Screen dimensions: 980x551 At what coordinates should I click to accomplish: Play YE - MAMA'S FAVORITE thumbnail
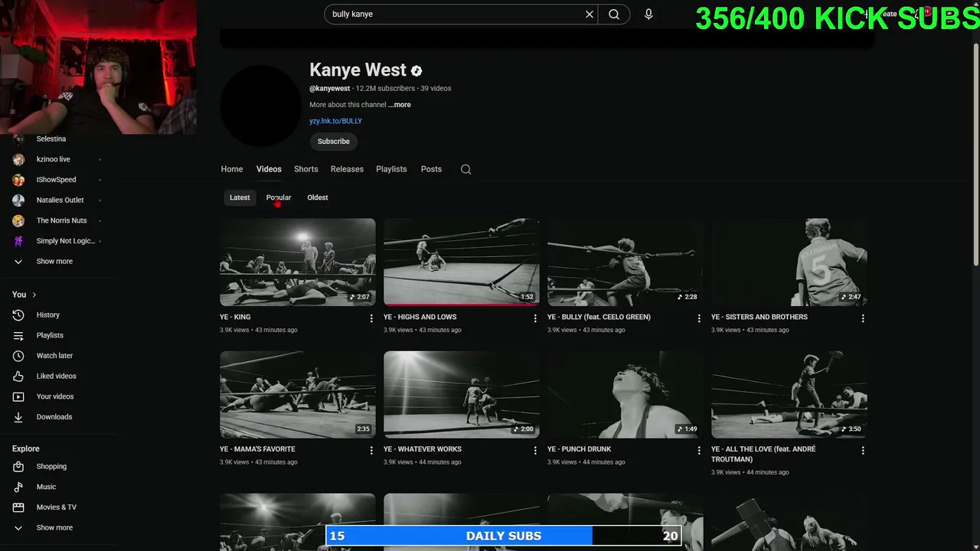point(297,394)
